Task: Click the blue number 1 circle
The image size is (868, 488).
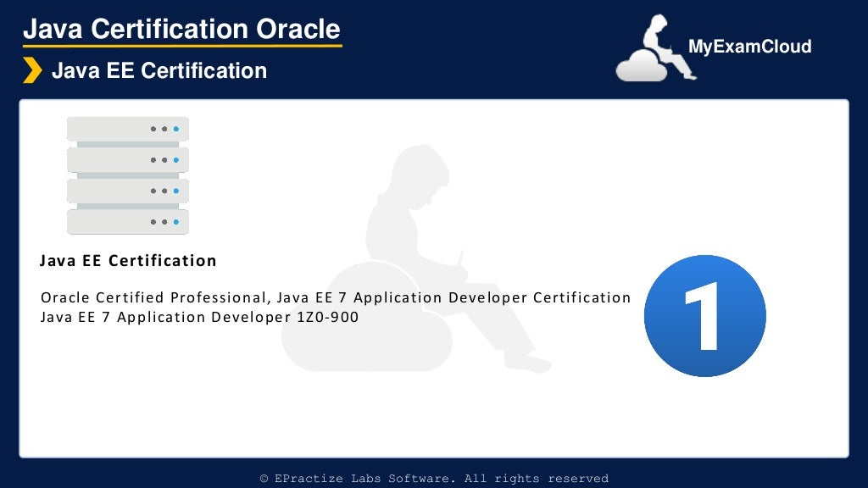Action: tap(704, 316)
